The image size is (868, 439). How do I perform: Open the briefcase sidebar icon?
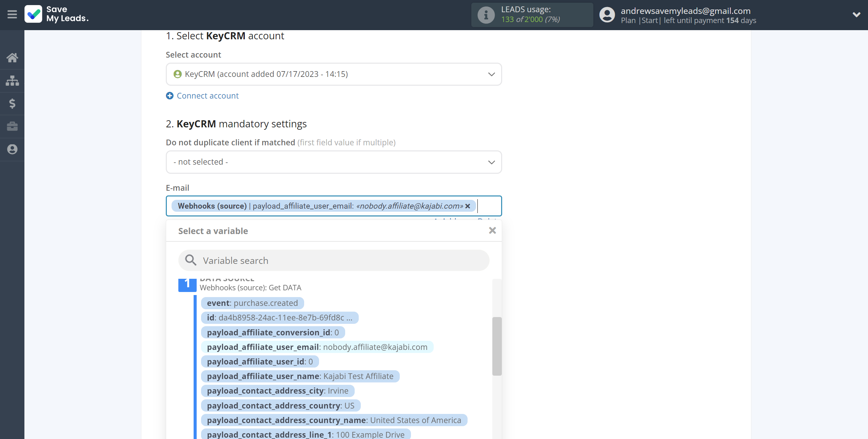click(12, 126)
